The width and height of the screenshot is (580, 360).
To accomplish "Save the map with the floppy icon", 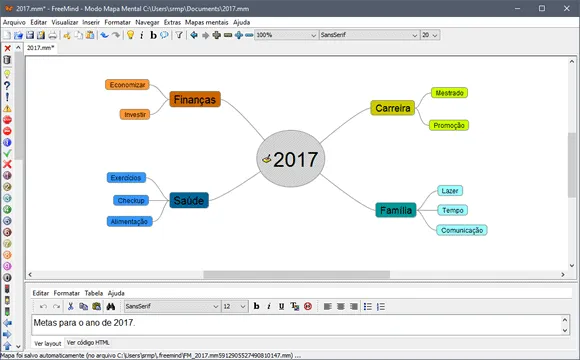I will (x=30, y=35).
